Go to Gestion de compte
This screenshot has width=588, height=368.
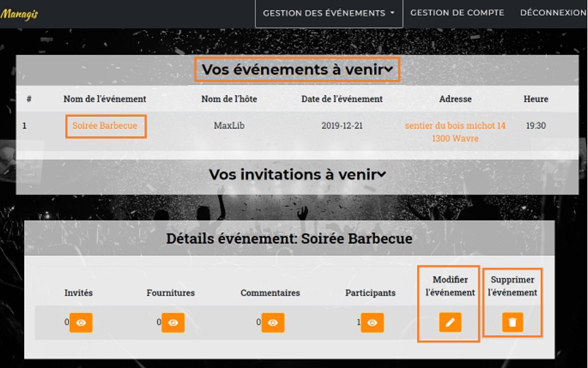point(457,13)
